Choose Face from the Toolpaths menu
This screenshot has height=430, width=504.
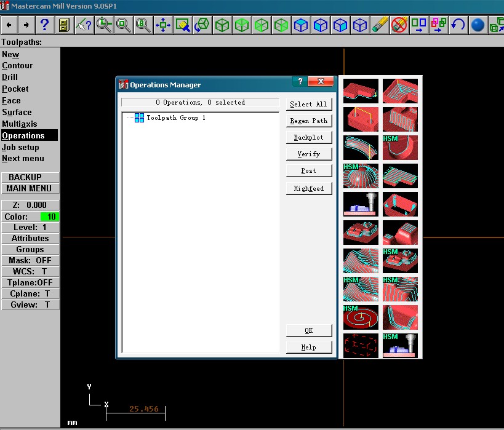[x=11, y=101]
